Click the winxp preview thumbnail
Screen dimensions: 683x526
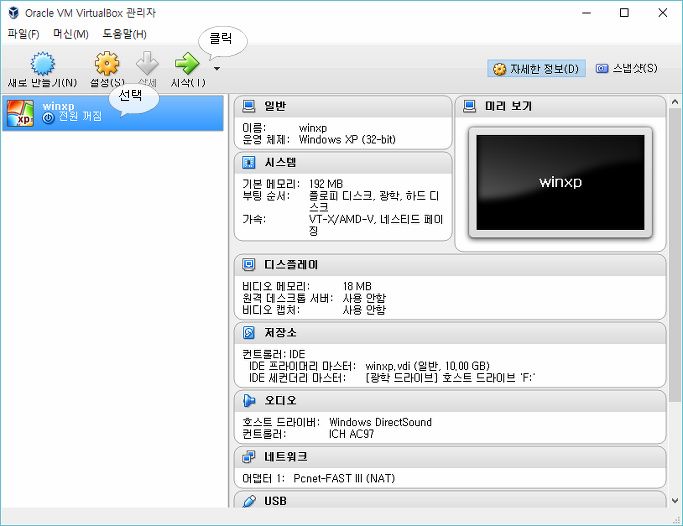point(560,182)
